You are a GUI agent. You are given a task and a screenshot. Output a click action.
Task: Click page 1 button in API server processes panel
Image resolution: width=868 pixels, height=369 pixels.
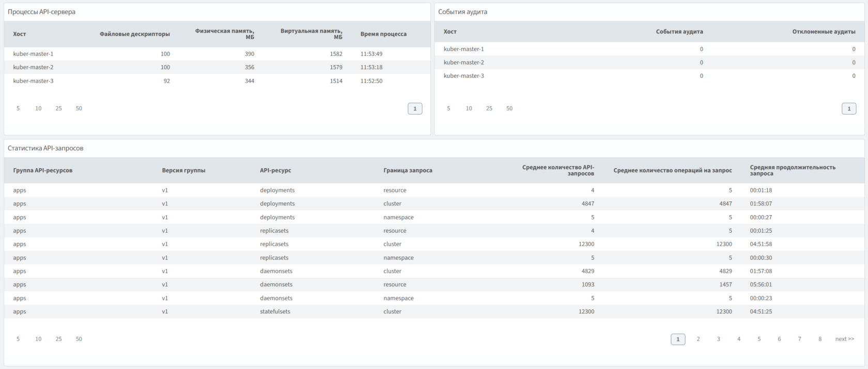click(x=415, y=108)
